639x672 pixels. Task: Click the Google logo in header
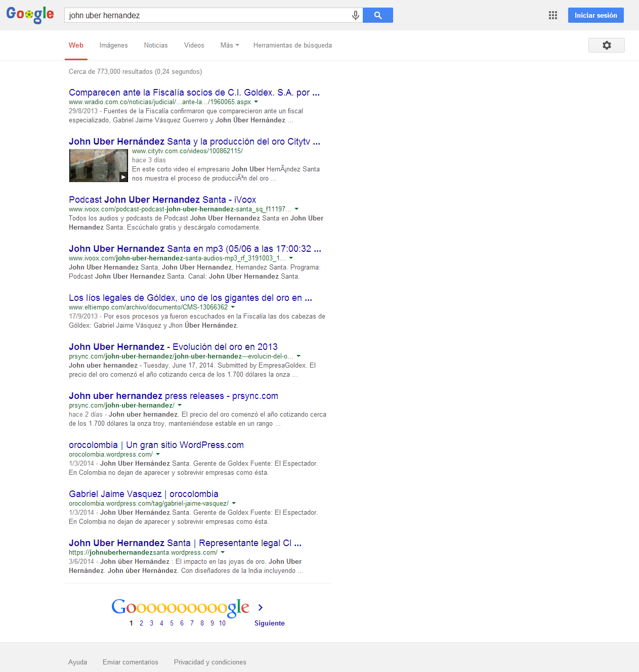coord(30,15)
